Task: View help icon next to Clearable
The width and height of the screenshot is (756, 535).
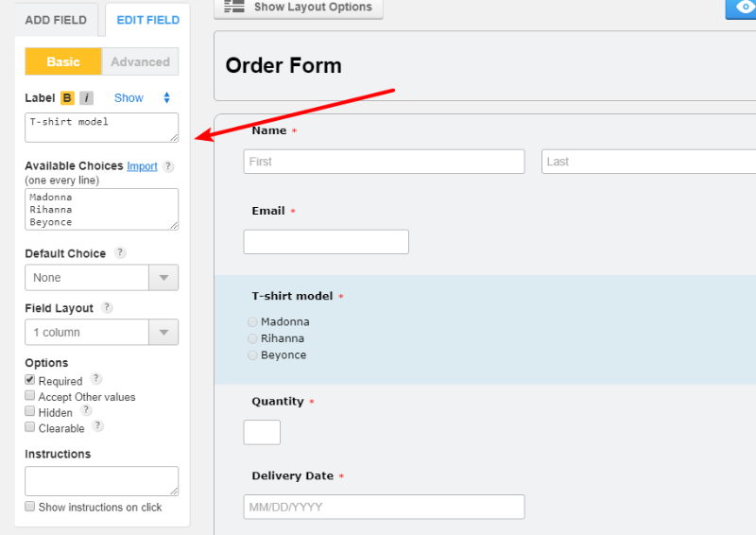Action: (98, 426)
